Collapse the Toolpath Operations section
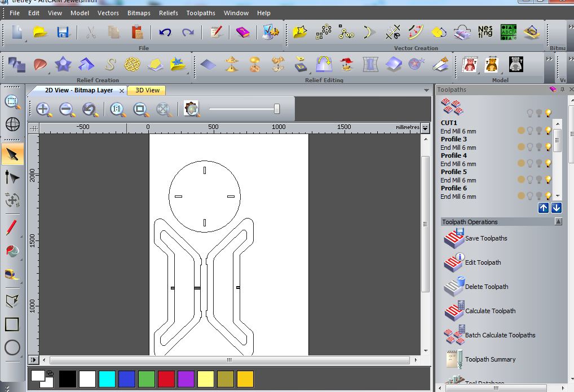 point(558,222)
